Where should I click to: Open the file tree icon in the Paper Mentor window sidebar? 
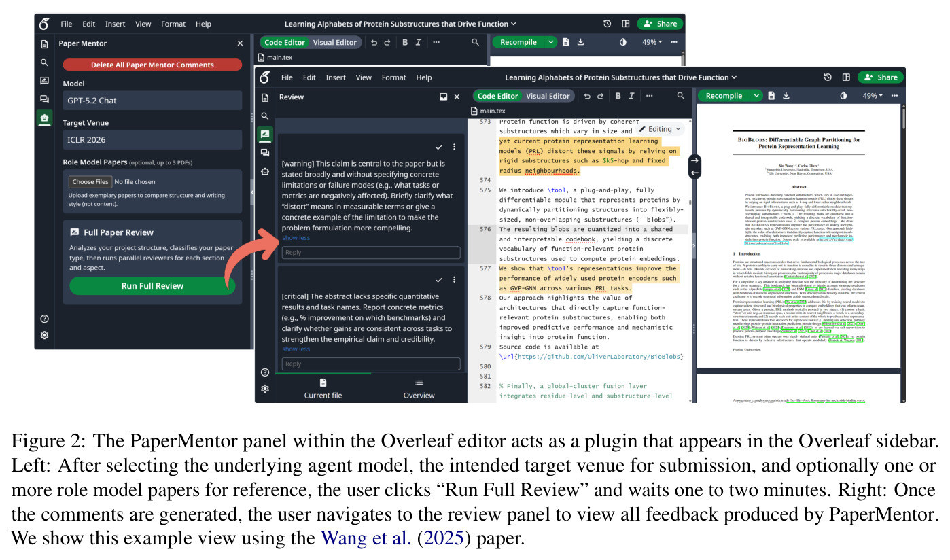(44, 44)
